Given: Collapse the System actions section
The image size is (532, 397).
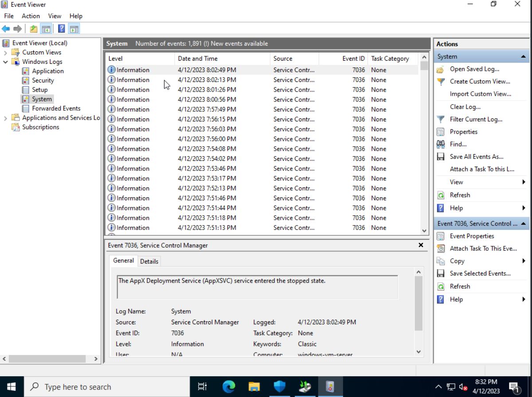Looking at the screenshot, I should click(524, 56).
